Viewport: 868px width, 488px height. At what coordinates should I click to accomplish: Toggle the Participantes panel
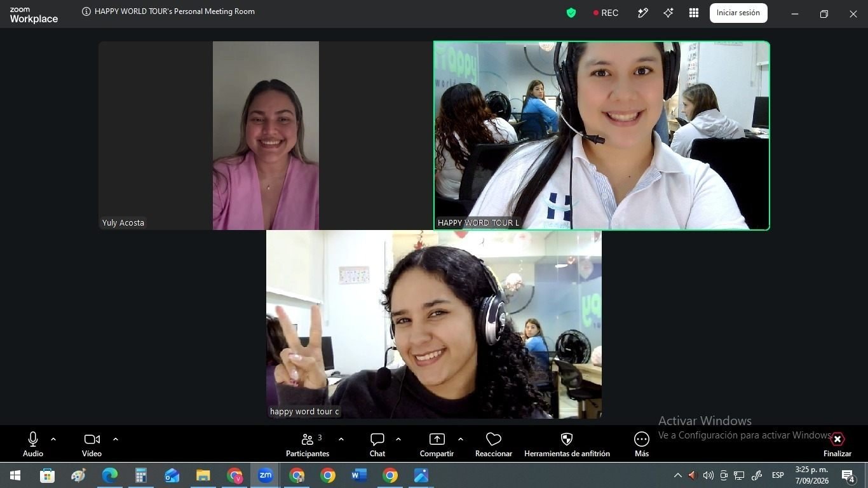[308, 445]
